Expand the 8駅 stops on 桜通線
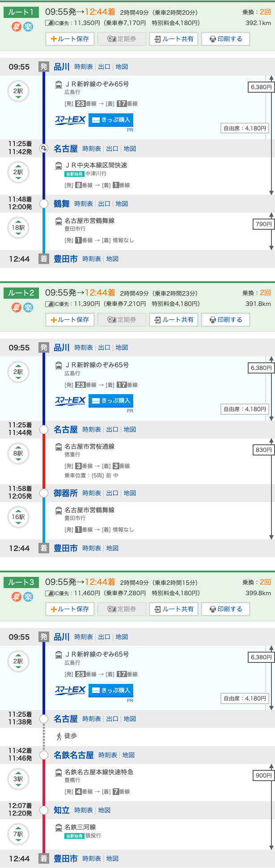The height and width of the screenshot is (868, 275). click(x=18, y=453)
